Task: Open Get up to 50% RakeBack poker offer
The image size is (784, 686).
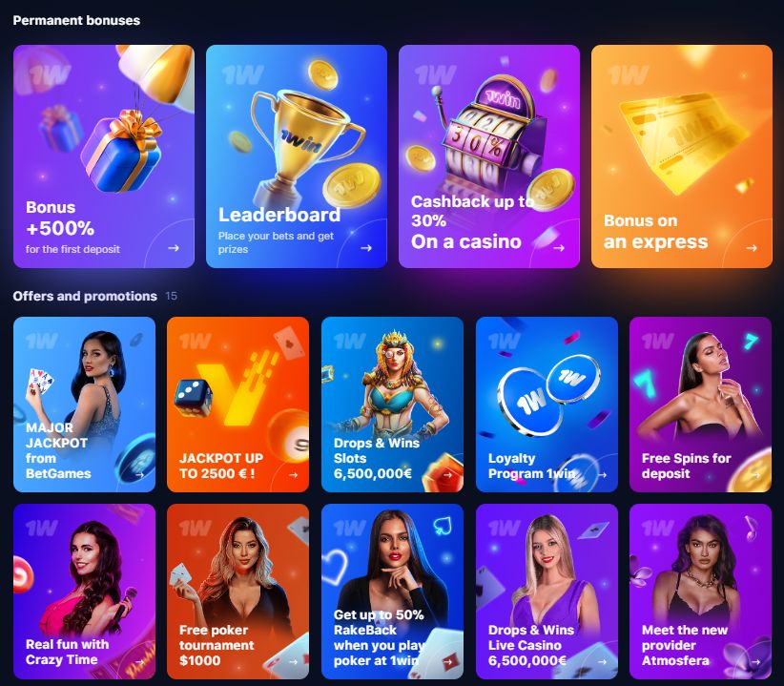Action: 392,592
